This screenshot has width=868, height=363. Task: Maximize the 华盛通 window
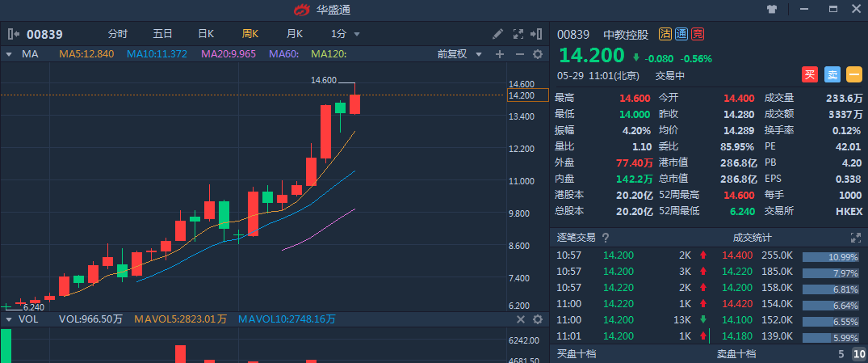click(833, 9)
